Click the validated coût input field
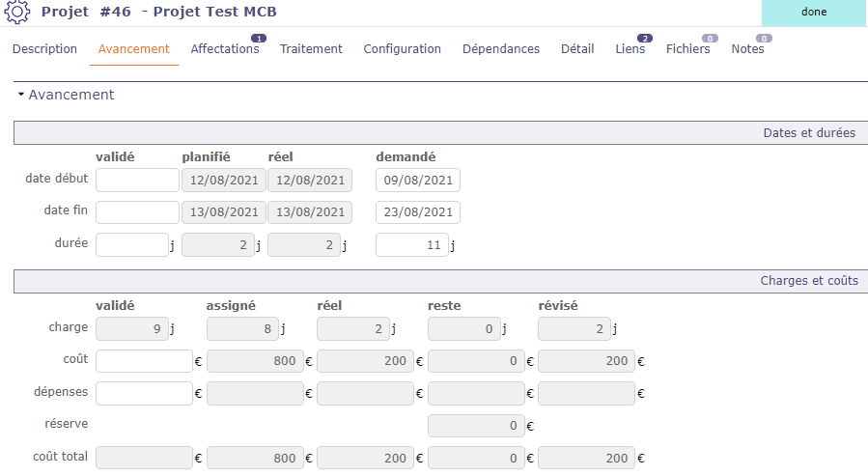The height and width of the screenshot is (476, 868). pos(144,361)
